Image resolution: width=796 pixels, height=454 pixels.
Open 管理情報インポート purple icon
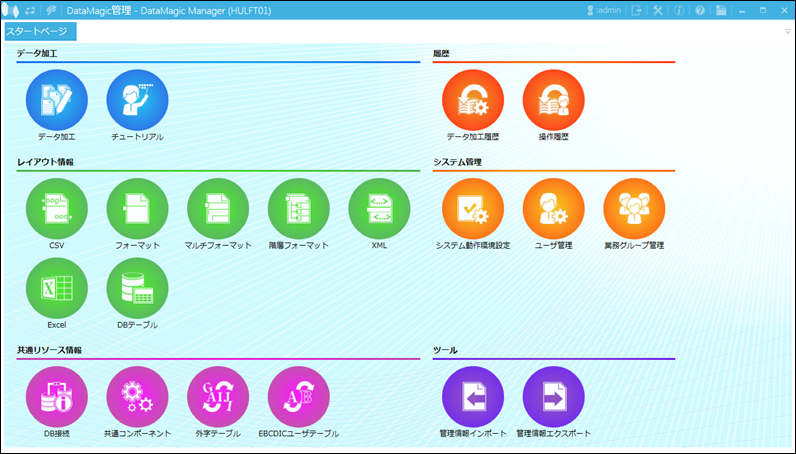(473, 397)
